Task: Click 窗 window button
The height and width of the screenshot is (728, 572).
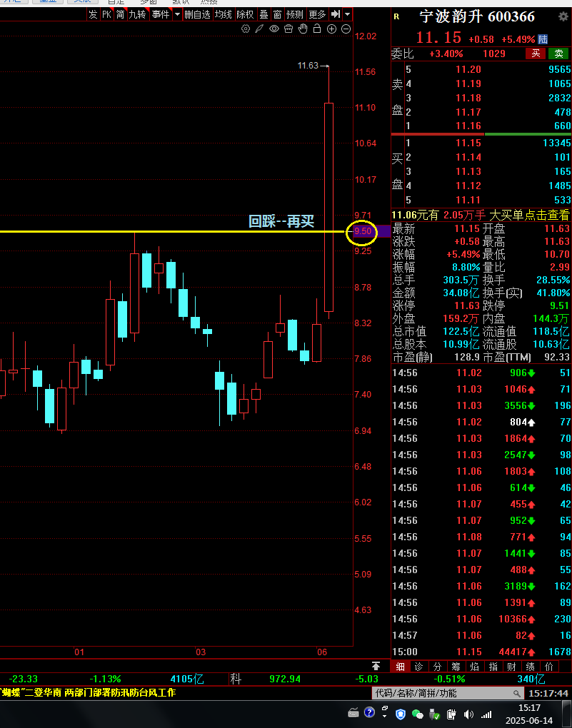Action: point(277,14)
